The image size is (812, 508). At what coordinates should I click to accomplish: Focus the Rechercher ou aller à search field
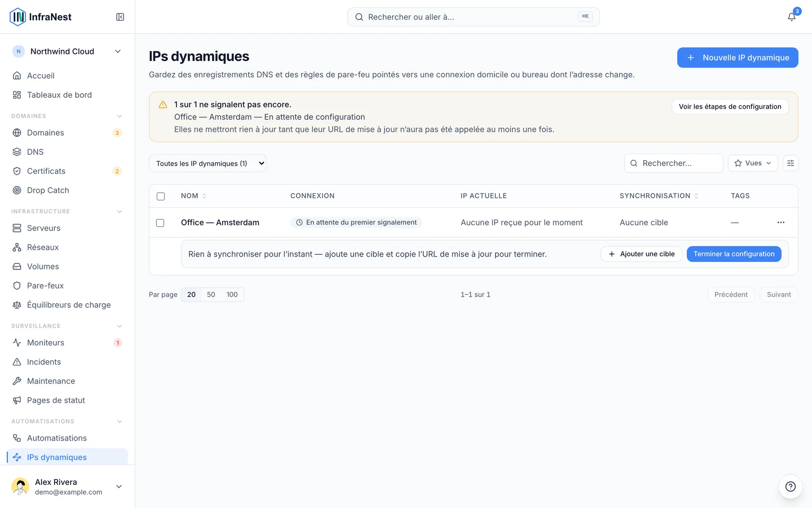(473, 17)
